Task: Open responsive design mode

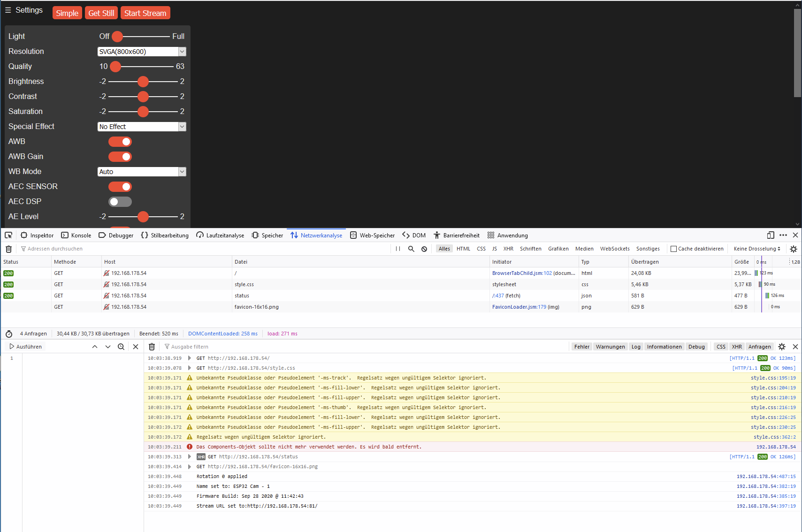Action: (770, 235)
